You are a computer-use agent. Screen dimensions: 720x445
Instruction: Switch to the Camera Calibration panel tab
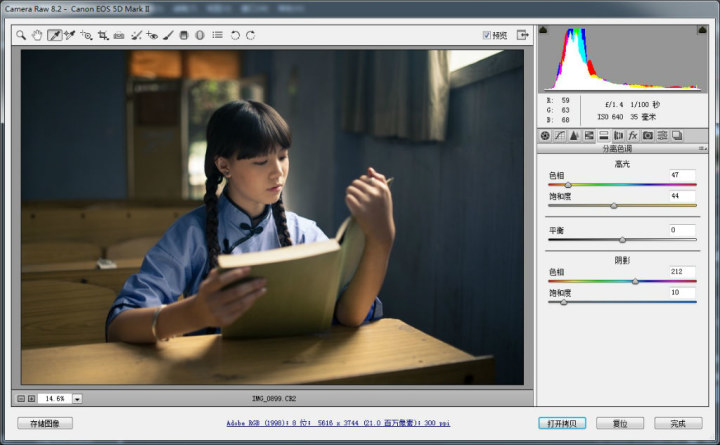click(647, 135)
